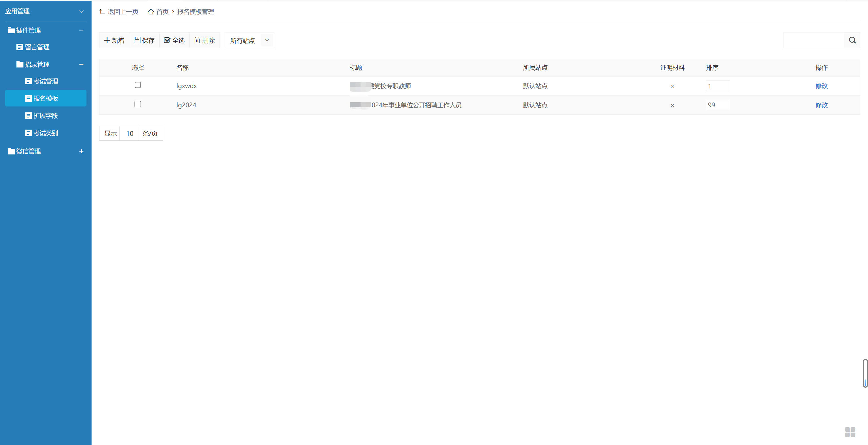
Task: Click the 条/页 pagination label
Action: [150, 133]
